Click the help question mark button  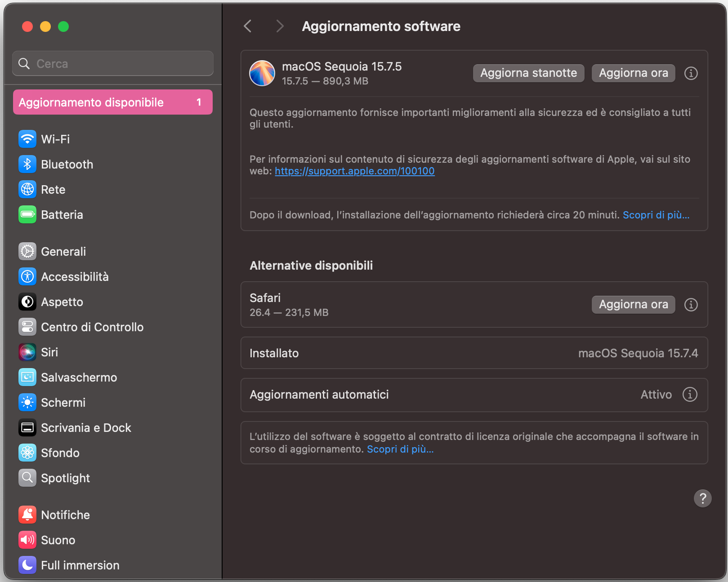(x=702, y=499)
